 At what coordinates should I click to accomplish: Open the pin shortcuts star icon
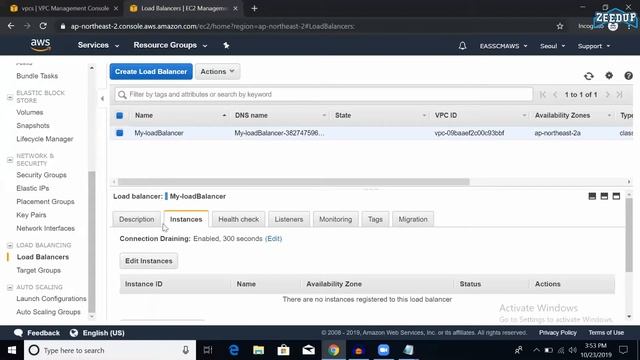[x=226, y=45]
